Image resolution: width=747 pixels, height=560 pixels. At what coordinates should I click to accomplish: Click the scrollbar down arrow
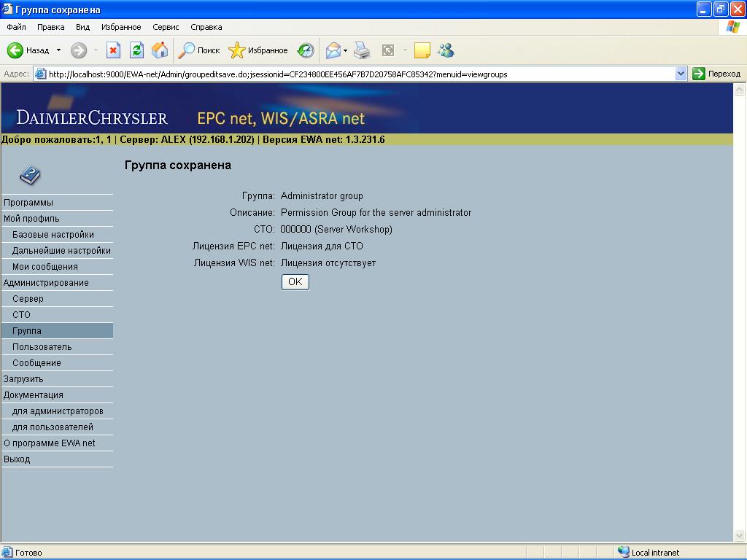click(x=740, y=535)
